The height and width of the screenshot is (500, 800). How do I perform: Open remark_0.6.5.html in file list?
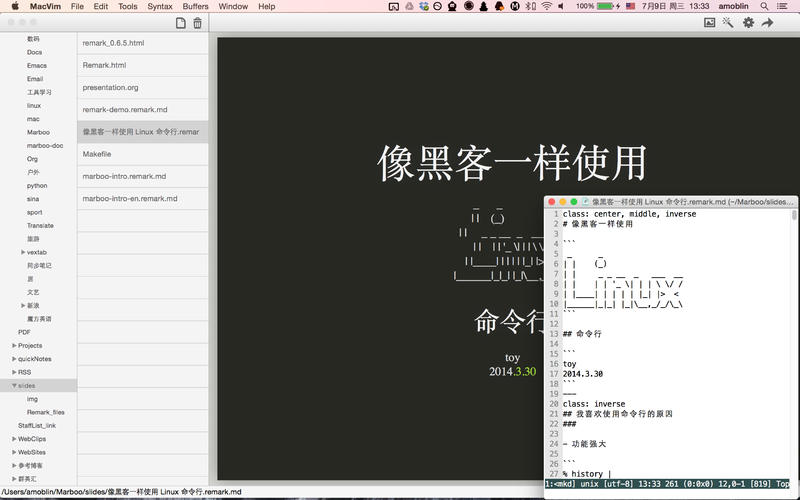(x=143, y=43)
